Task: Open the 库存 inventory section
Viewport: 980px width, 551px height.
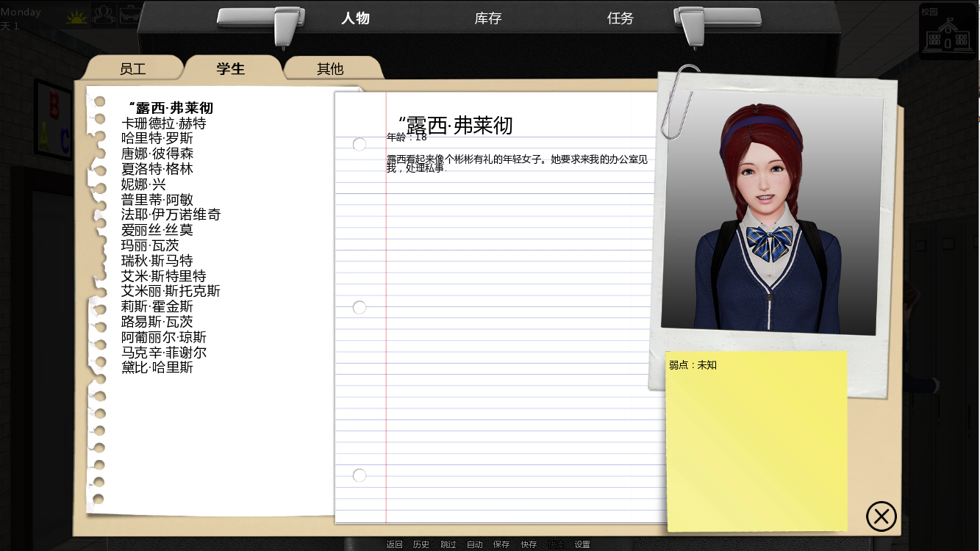Action: tap(487, 18)
